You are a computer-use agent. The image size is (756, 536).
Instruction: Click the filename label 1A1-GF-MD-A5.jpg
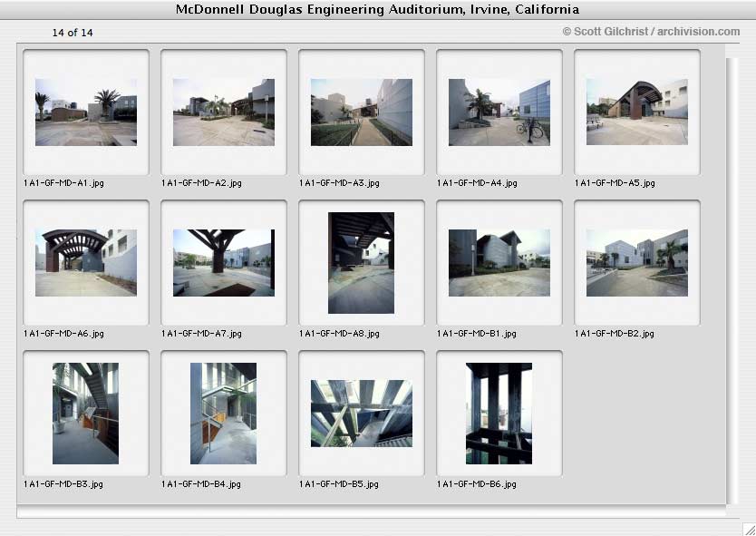(x=615, y=183)
